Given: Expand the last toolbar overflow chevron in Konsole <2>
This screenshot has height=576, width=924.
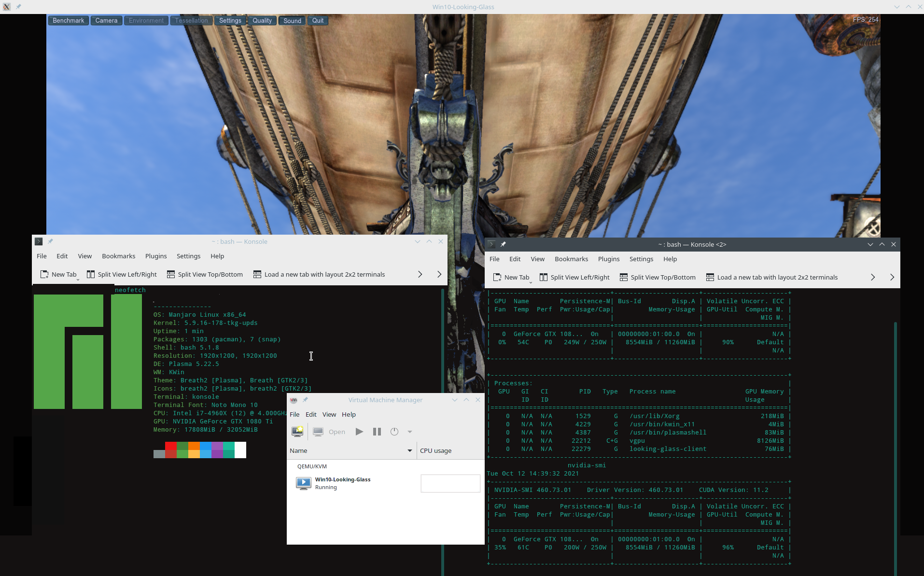Looking at the screenshot, I should coord(892,277).
